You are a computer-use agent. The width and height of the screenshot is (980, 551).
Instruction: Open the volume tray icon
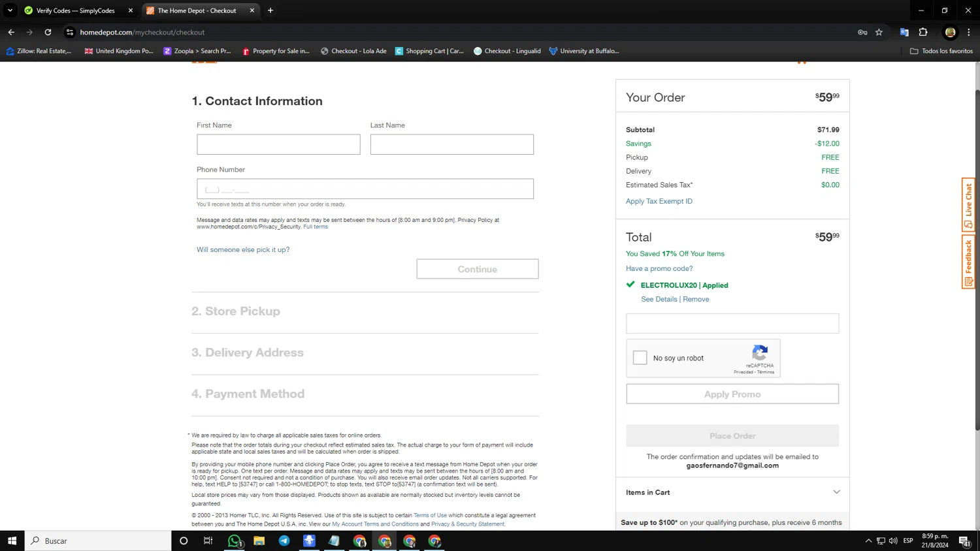[x=893, y=541]
